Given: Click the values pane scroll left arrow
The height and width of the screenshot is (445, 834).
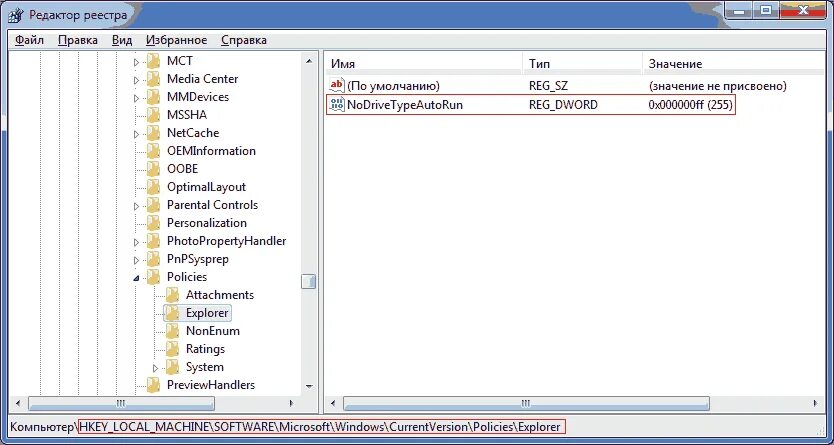Looking at the screenshot, I should pyautogui.click(x=334, y=403).
